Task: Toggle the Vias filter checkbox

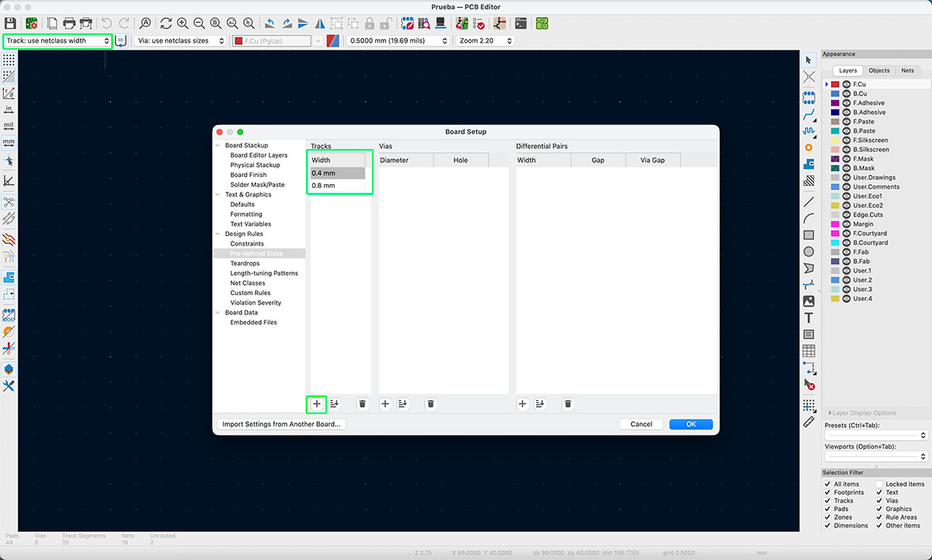Action: 880,501
